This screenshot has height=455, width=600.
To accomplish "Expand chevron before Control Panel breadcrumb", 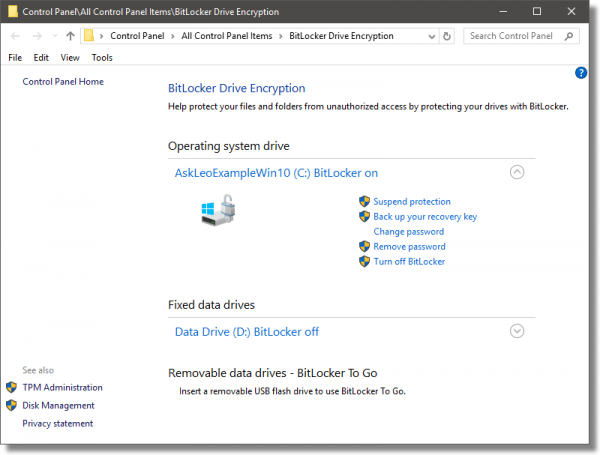I will (102, 36).
